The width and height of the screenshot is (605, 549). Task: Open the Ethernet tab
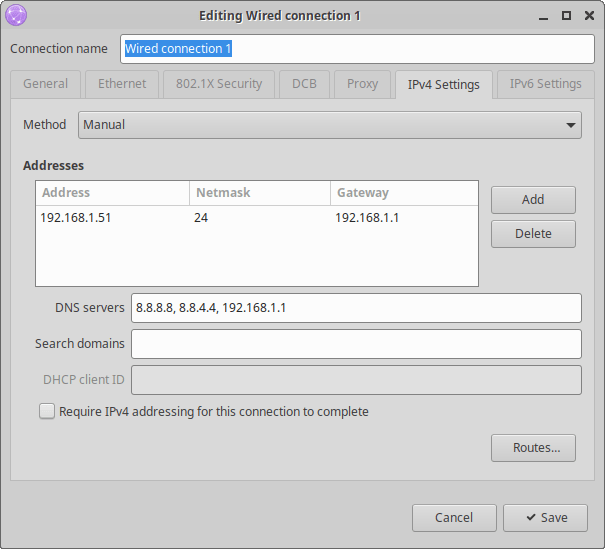point(122,84)
